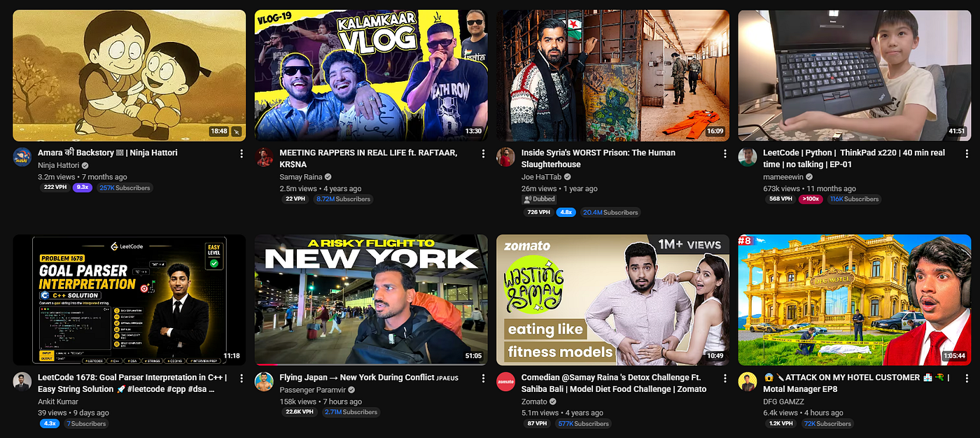Visit Ninja Hattori channel name link
This screenshot has height=438, width=980.
[x=59, y=166]
